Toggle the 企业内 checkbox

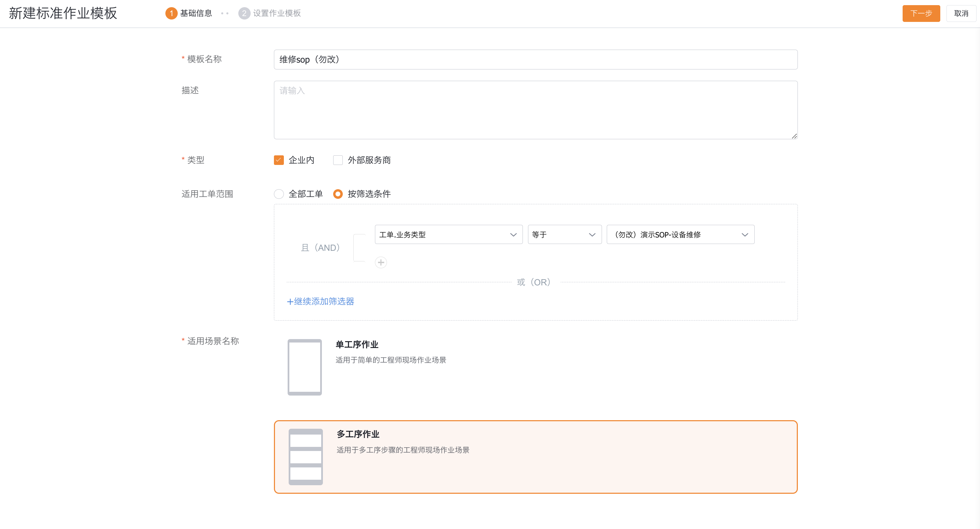(x=279, y=160)
